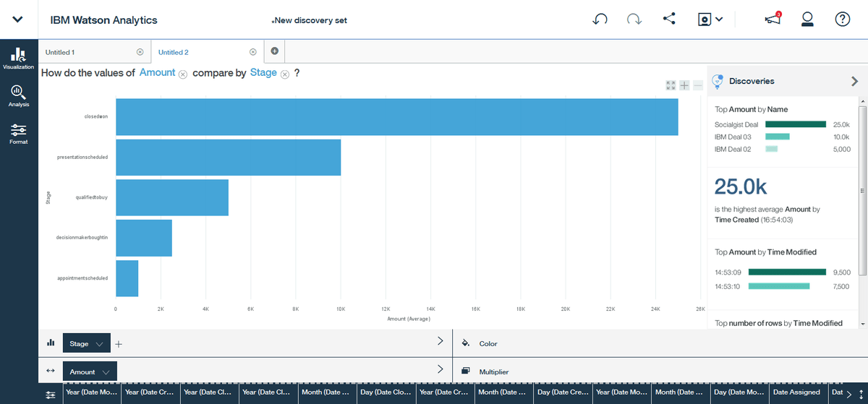Switch to the Untitled 1 tab
The image size is (868, 404).
click(60, 52)
